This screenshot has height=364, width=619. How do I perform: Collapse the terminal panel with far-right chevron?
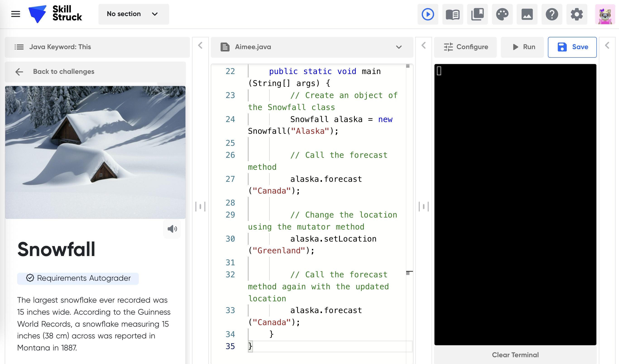[x=607, y=45]
